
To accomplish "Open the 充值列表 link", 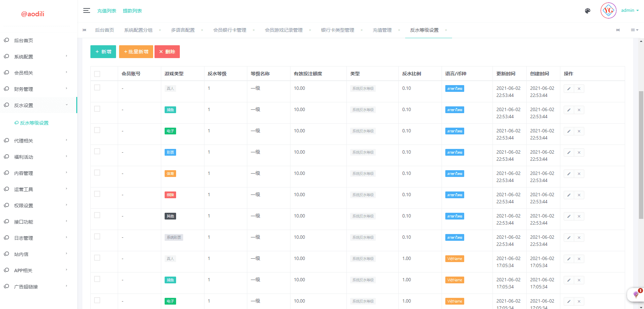I will tap(107, 11).
